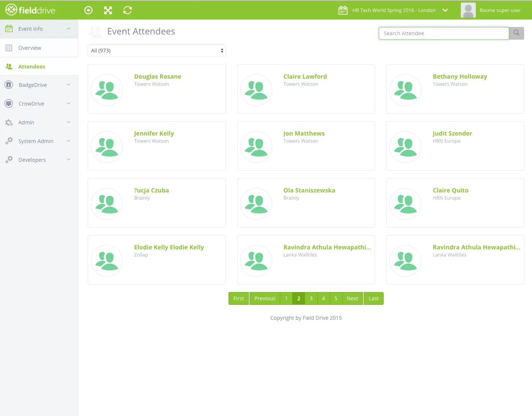Open Douglas Rosane's attendee name link
This screenshot has height=416, width=532.
(x=158, y=76)
